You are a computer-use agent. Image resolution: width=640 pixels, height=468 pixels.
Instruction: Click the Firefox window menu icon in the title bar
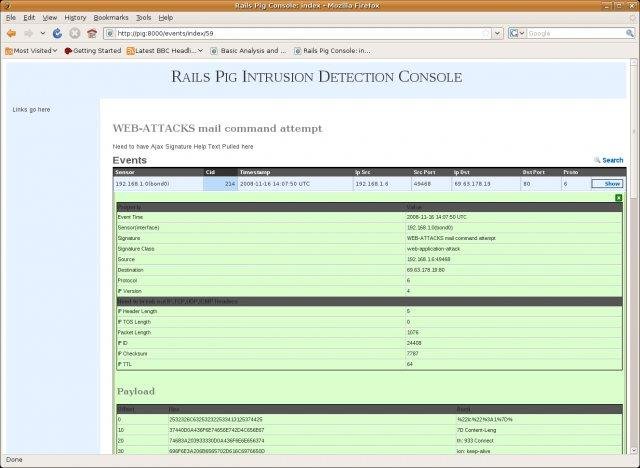click(x=7, y=6)
